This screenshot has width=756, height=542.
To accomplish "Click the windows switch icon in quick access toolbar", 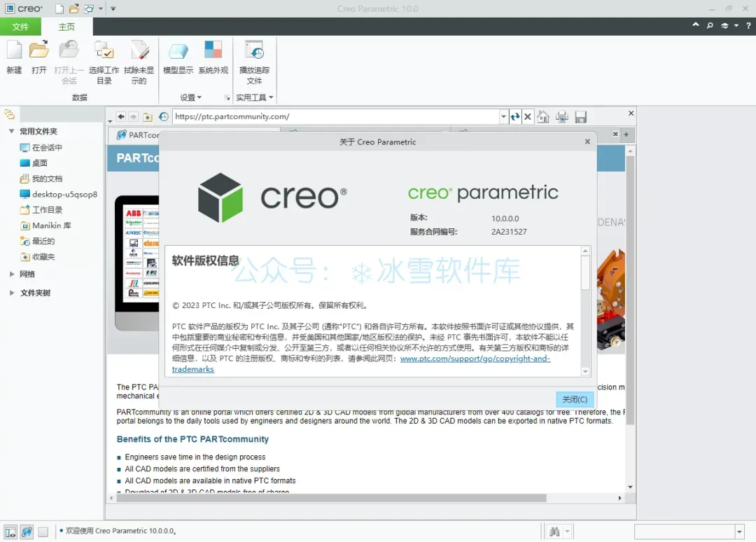I will click(89, 8).
